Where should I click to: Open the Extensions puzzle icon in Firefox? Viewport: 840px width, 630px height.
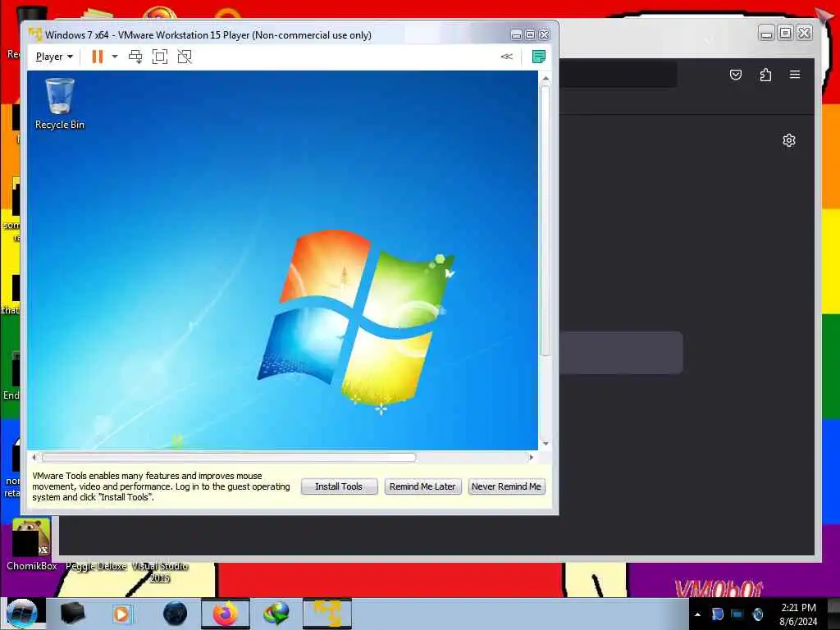pyautogui.click(x=765, y=75)
